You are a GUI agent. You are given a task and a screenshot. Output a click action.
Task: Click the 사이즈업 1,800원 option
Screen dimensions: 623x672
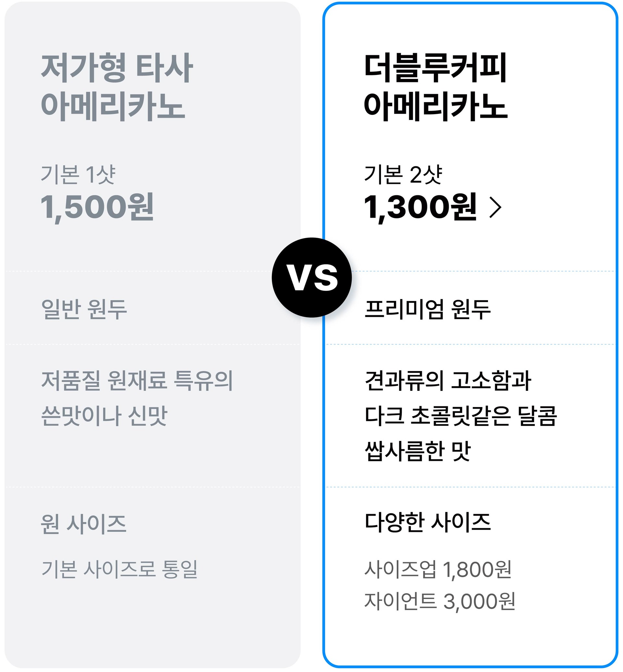coord(438,570)
